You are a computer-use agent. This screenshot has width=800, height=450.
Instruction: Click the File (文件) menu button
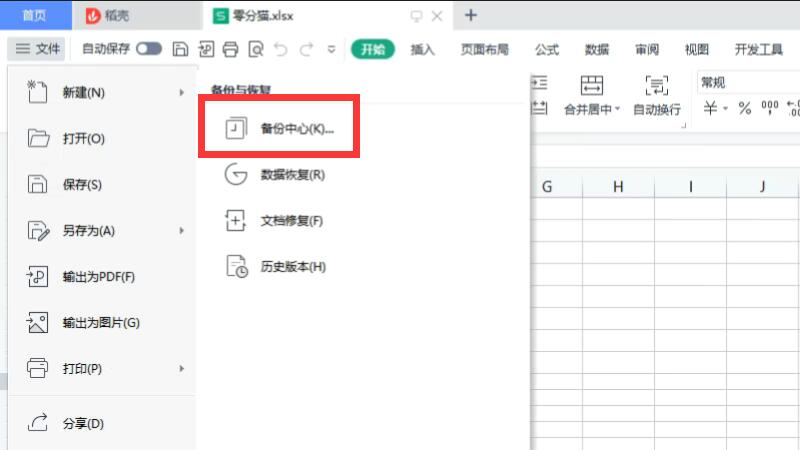[38, 48]
